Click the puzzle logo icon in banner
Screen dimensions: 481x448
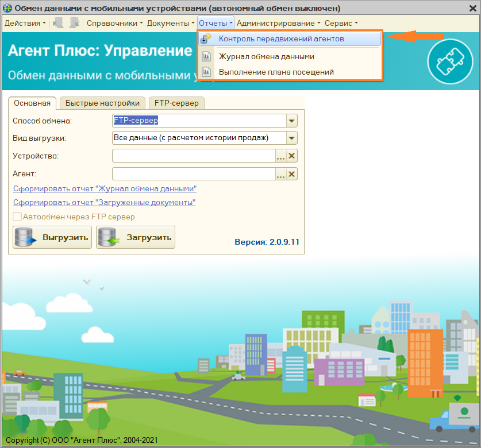pos(450,61)
